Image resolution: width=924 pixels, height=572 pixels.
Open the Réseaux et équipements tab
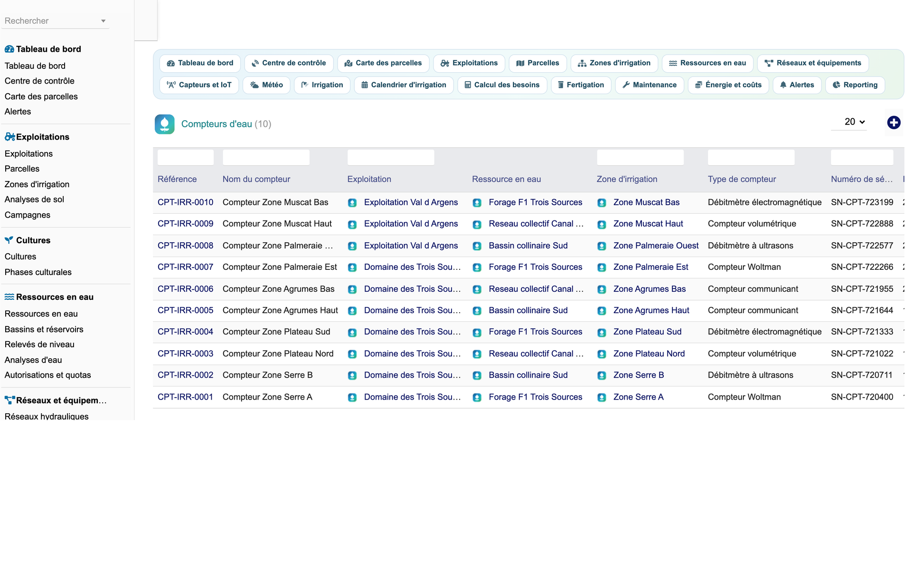point(813,63)
